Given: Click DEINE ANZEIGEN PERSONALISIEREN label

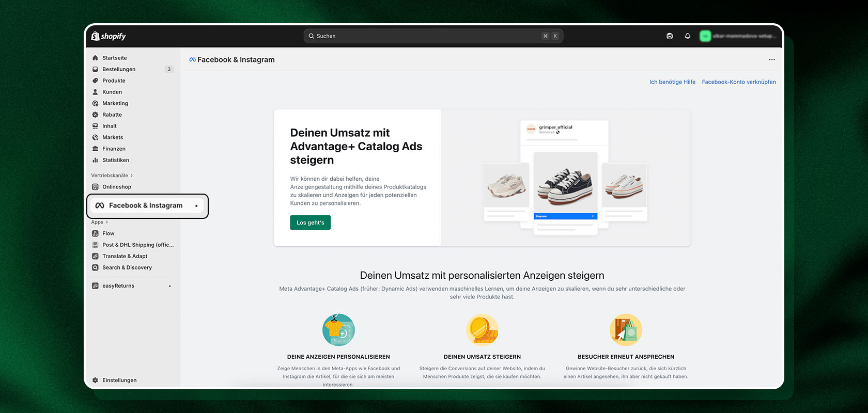Looking at the screenshot, I should point(338,357).
